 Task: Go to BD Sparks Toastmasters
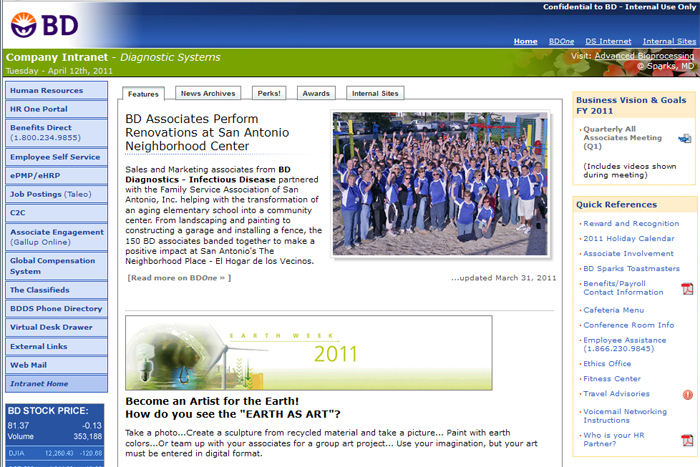click(631, 268)
